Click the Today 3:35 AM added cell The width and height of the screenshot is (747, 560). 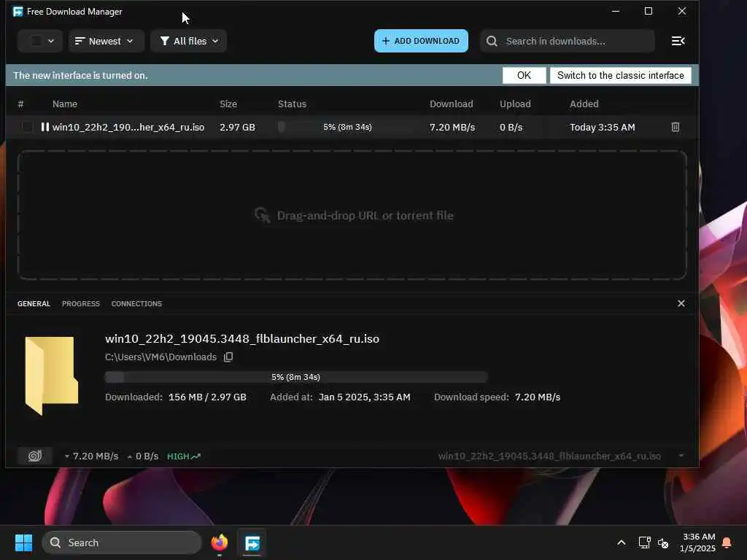tap(602, 127)
